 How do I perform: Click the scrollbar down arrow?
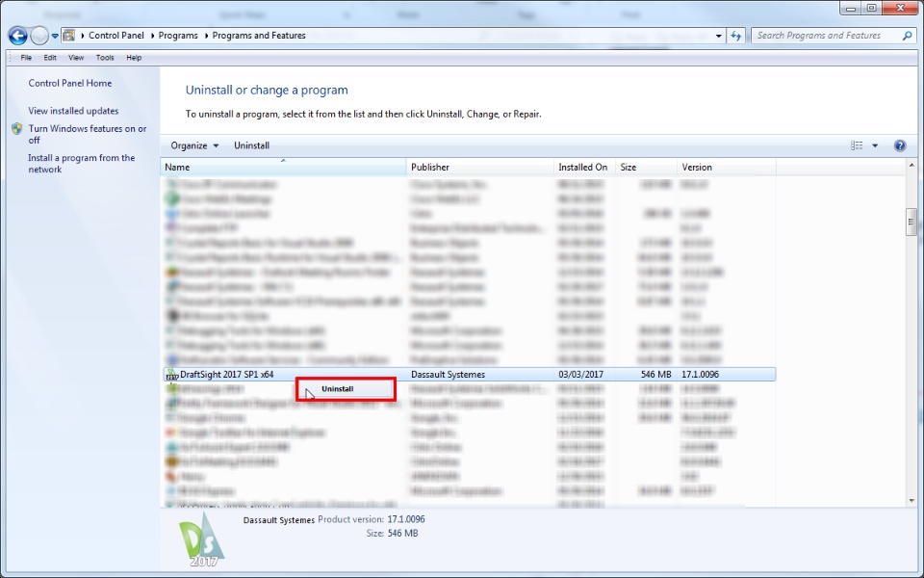coord(911,501)
